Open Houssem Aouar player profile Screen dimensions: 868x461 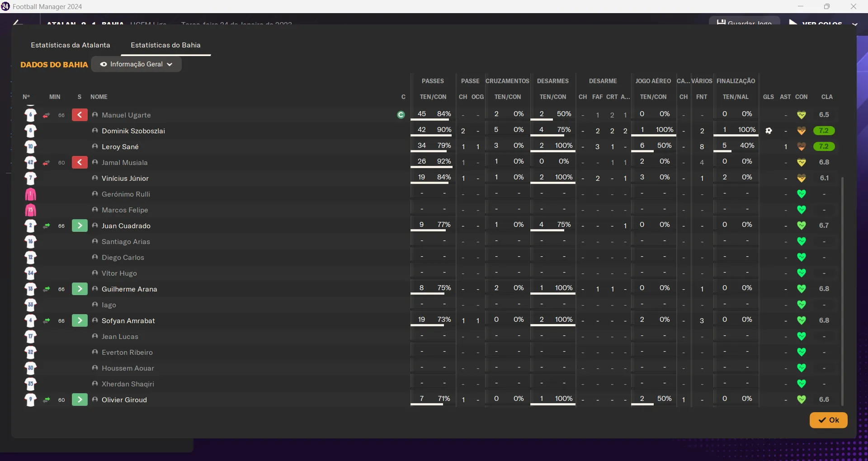127,368
